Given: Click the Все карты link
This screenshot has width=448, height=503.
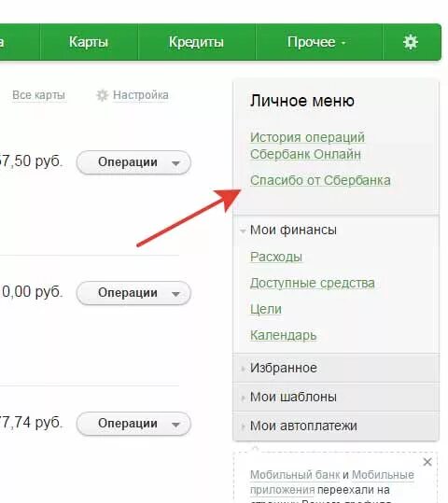Looking at the screenshot, I should point(39,95).
